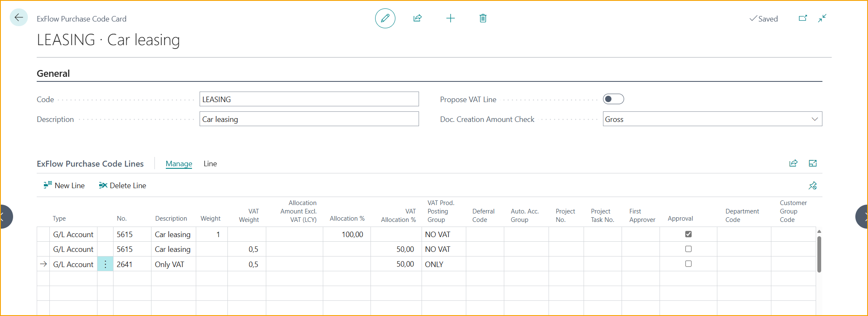Open card in new window icon
The width and height of the screenshot is (868, 316).
[803, 18]
